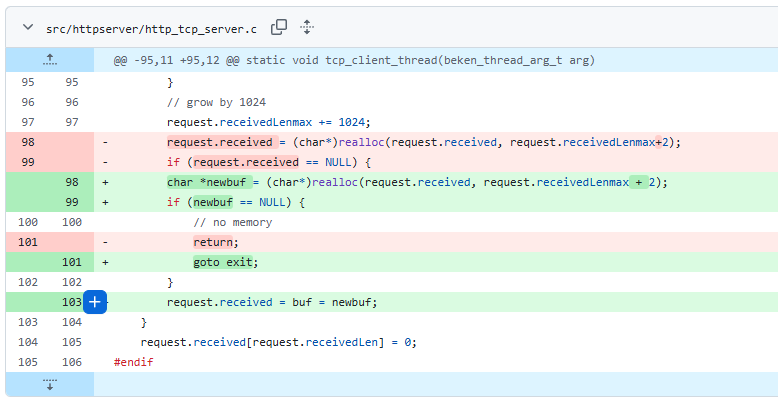Click the '// grow by 1024' comment line
Screen dimensions: 778x410
[215, 102]
